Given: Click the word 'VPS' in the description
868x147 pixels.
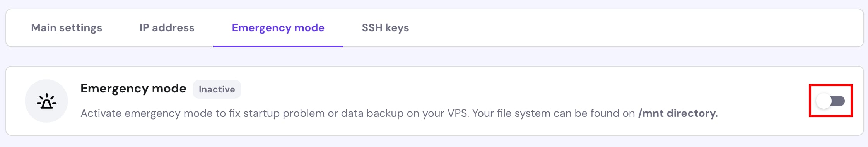Looking at the screenshot, I should point(458,113).
